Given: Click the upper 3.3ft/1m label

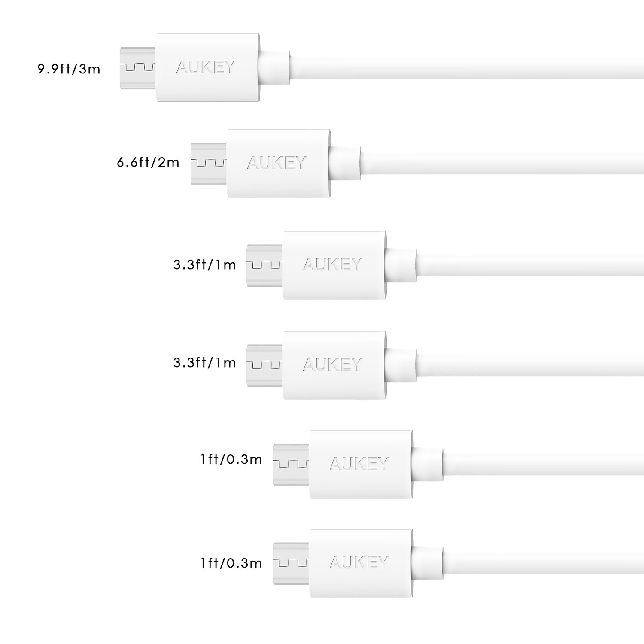Looking at the screenshot, I should pos(204,264).
